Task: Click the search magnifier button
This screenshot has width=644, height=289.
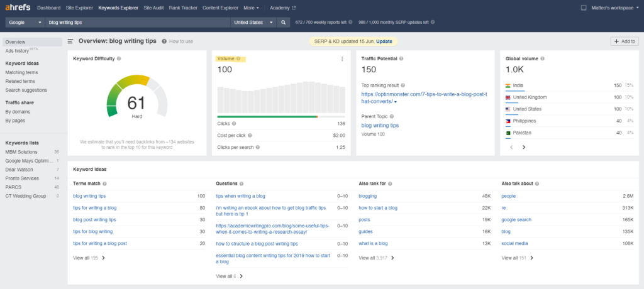Action: (283, 23)
